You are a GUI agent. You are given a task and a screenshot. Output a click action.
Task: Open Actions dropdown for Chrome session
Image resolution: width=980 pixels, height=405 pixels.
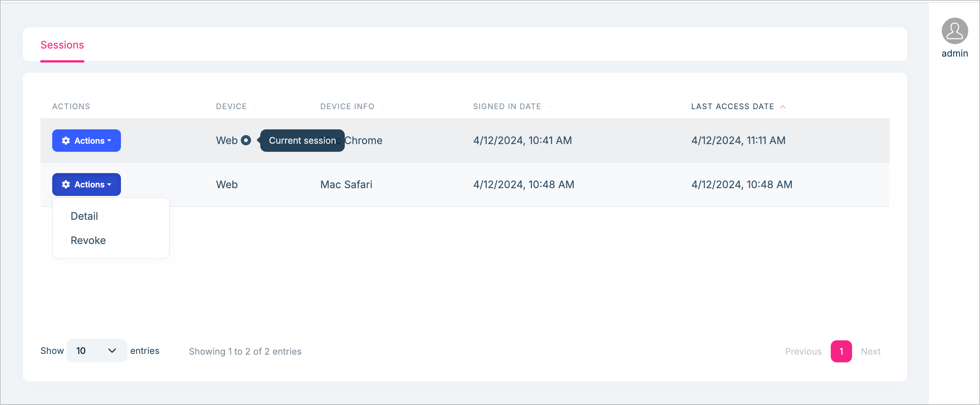tap(86, 141)
